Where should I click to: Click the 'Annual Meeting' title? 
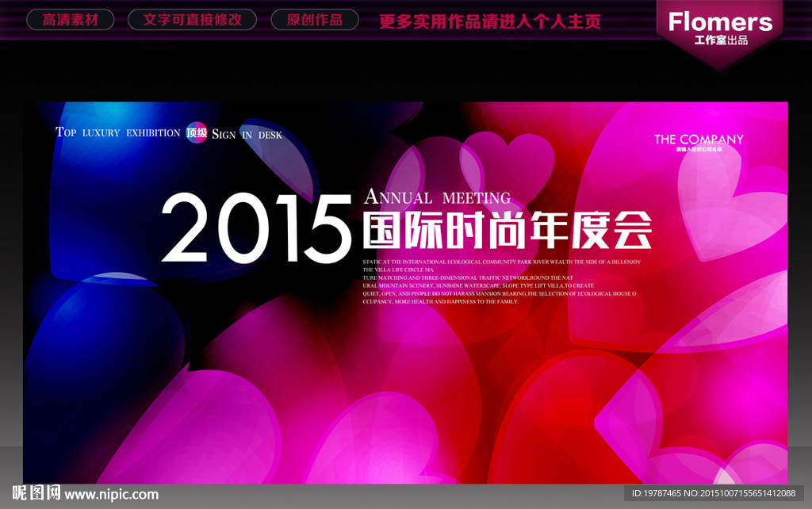point(437,197)
